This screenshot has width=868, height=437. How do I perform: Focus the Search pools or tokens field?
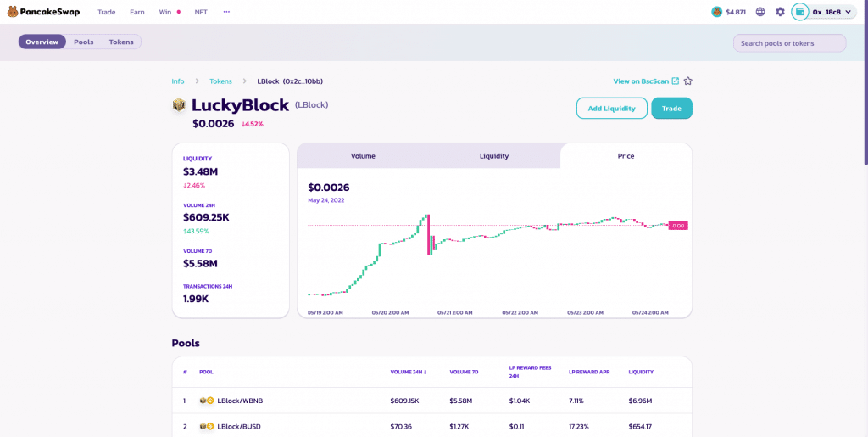(789, 42)
